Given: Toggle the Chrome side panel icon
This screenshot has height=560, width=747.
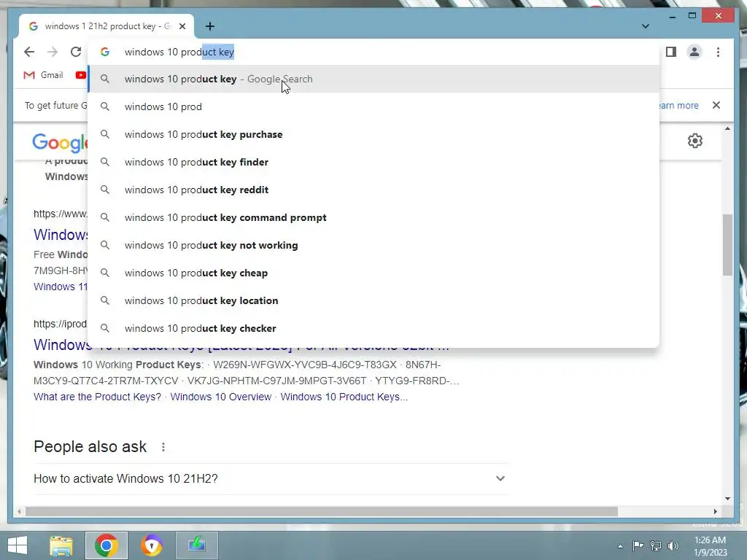Looking at the screenshot, I should coord(671,52).
